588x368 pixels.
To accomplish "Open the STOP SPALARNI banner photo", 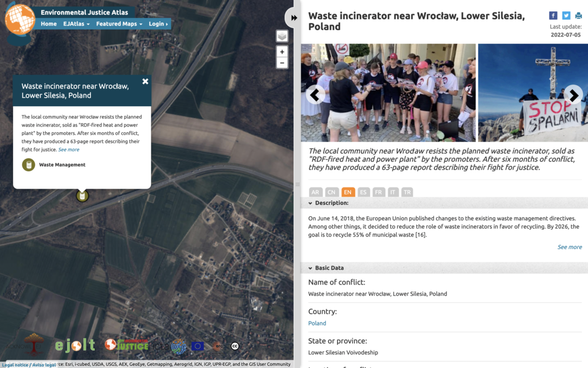I will tap(533, 93).
